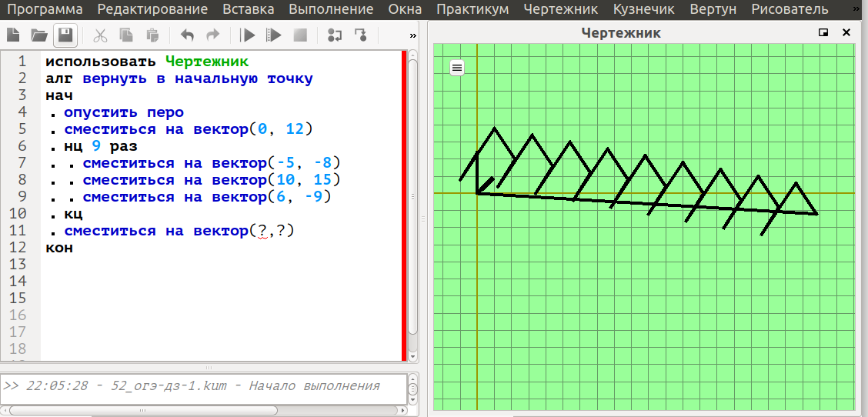Open the Чертежник hamburger menu
The width and height of the screenshot is (868, 417).
[x=456, y=68]
